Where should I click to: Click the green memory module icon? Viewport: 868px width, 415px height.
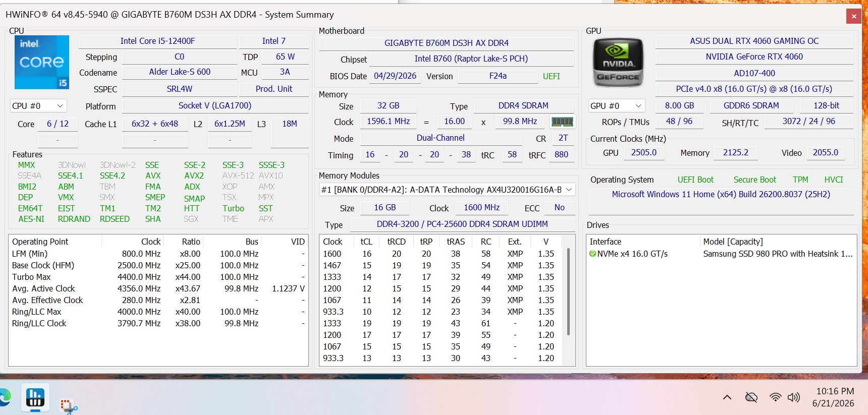tap(562, 122)
